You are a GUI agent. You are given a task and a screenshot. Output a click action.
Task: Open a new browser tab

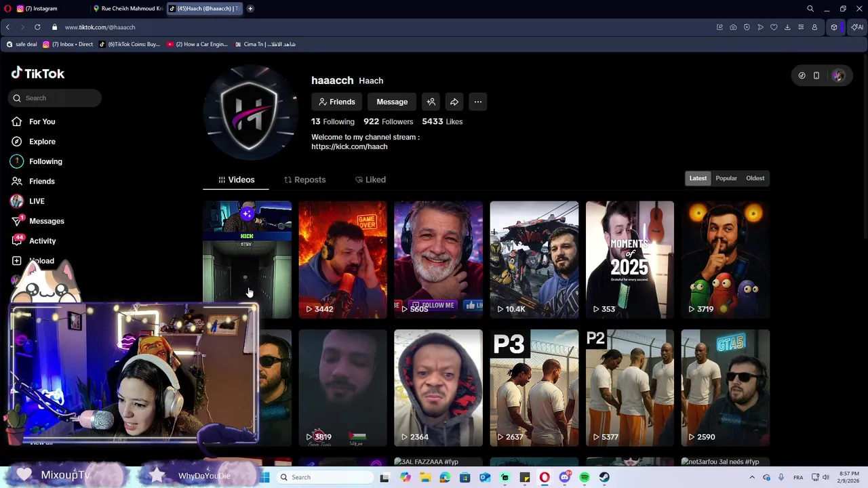coord(250,9)
